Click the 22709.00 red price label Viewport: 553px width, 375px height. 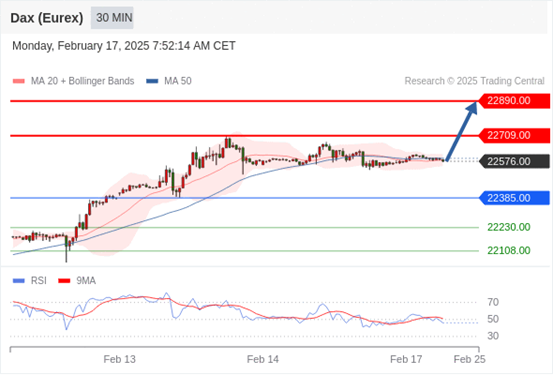tap(514, 135)
